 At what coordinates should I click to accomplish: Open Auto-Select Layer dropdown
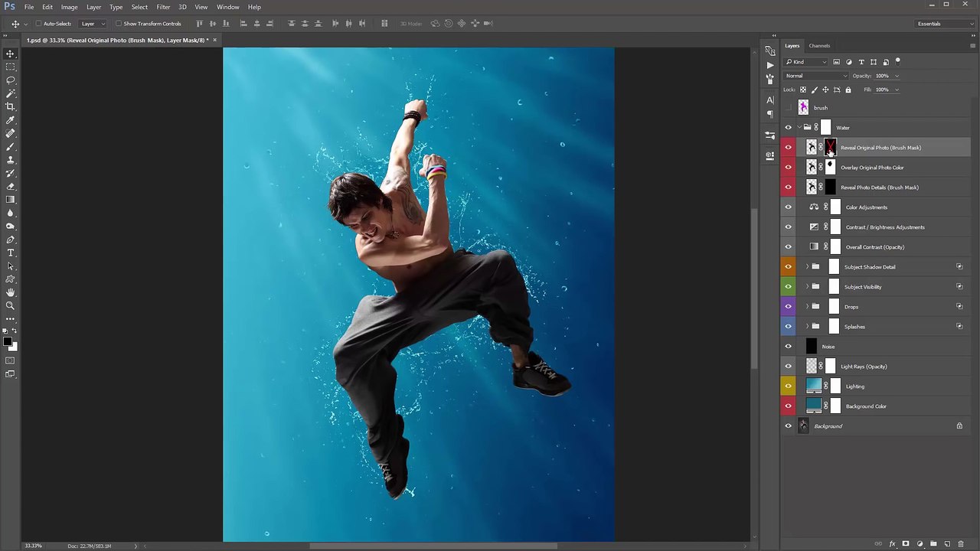click(x=92, y=24)
